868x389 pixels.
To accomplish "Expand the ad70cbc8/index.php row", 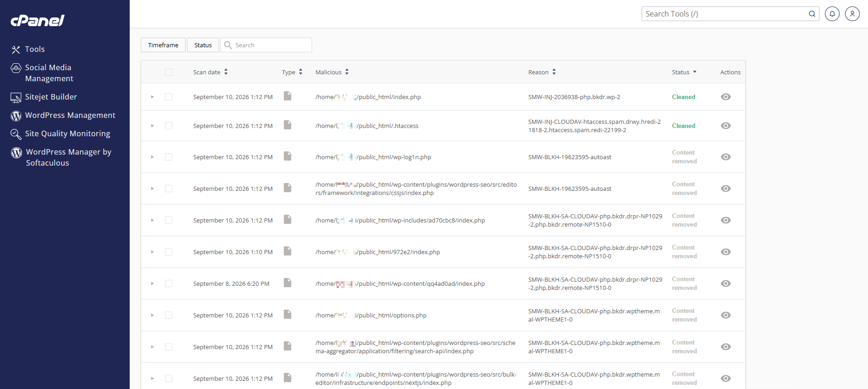I will click(x=152, y=220).
